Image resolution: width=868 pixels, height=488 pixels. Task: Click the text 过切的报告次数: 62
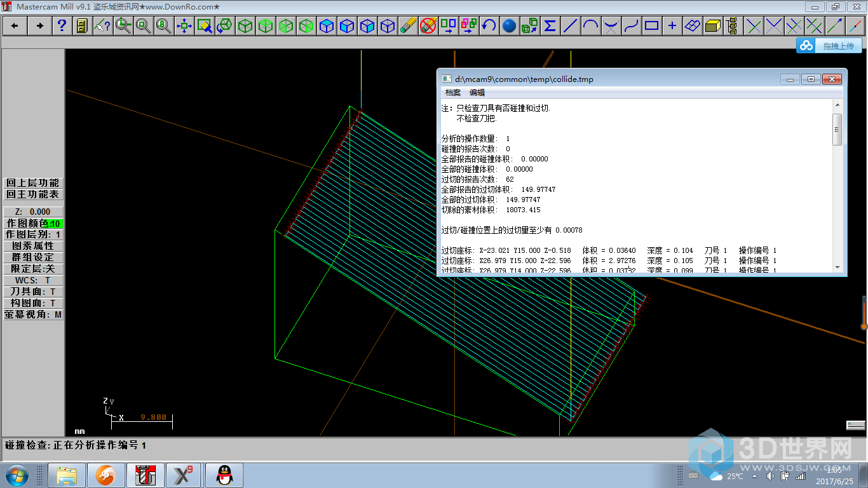[478, 179]
